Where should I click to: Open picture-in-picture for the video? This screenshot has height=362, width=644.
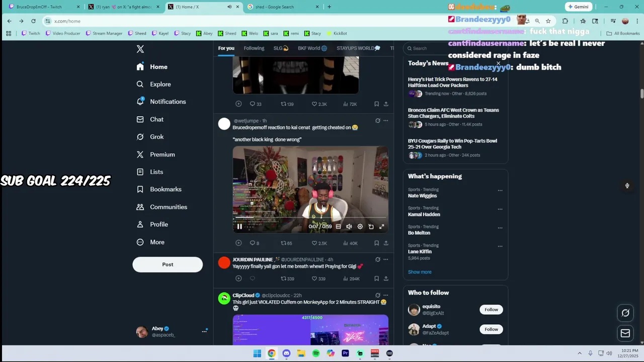coord(371,227)
